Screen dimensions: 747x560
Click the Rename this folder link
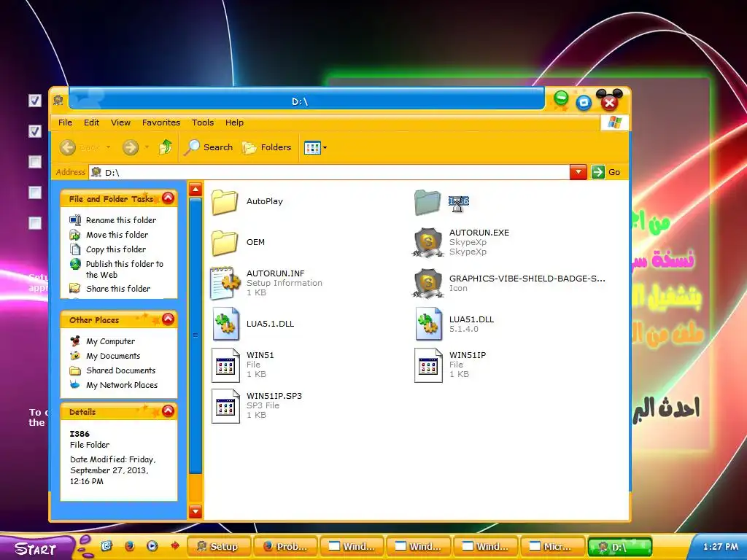coord(121,220)
